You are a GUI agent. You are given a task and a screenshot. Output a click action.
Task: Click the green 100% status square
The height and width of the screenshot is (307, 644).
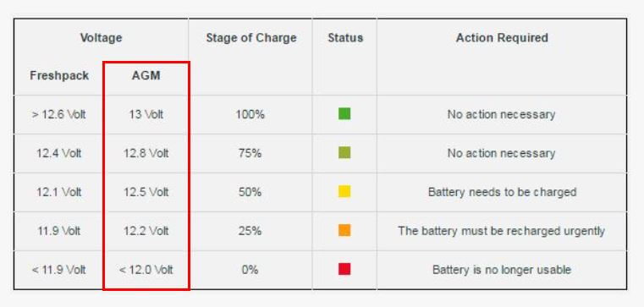coord(344,113)
